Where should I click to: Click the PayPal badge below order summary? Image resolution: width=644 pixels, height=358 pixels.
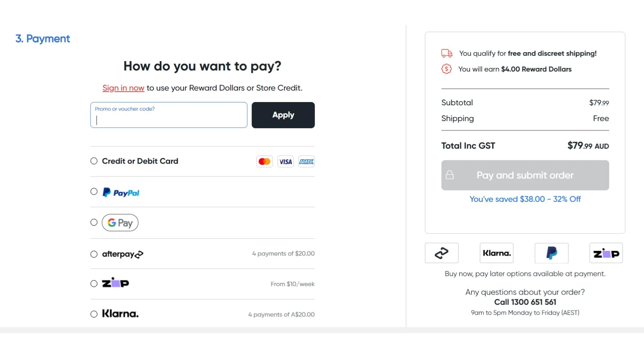coord(551,253)
